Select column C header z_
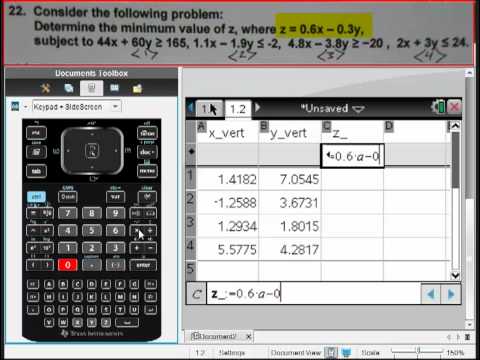The height and width of the screenshot is (360, 480). point(352,132)
